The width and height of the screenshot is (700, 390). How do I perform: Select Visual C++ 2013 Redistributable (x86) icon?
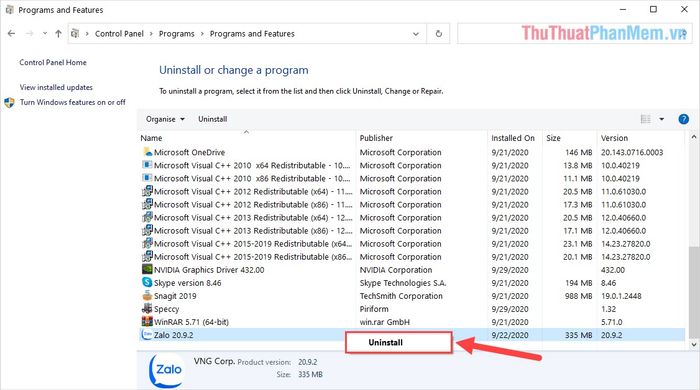(147, 230)
